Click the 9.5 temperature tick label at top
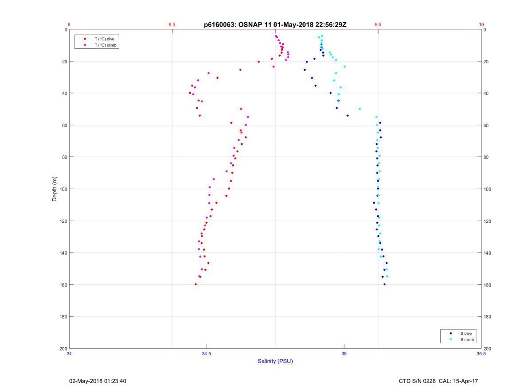532x392 pixels. 378,25
